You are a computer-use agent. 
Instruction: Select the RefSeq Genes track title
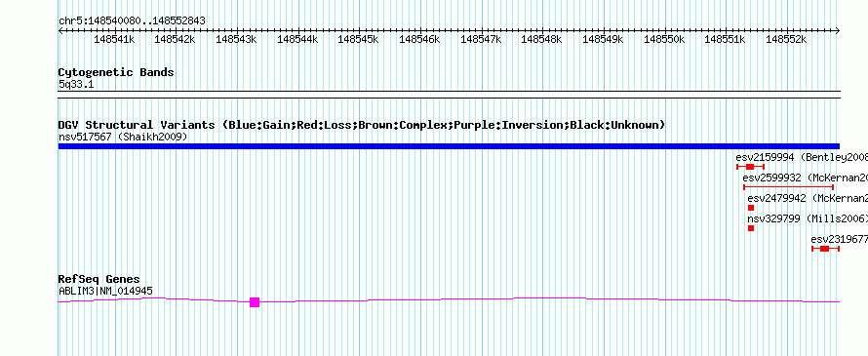point(99,279)
